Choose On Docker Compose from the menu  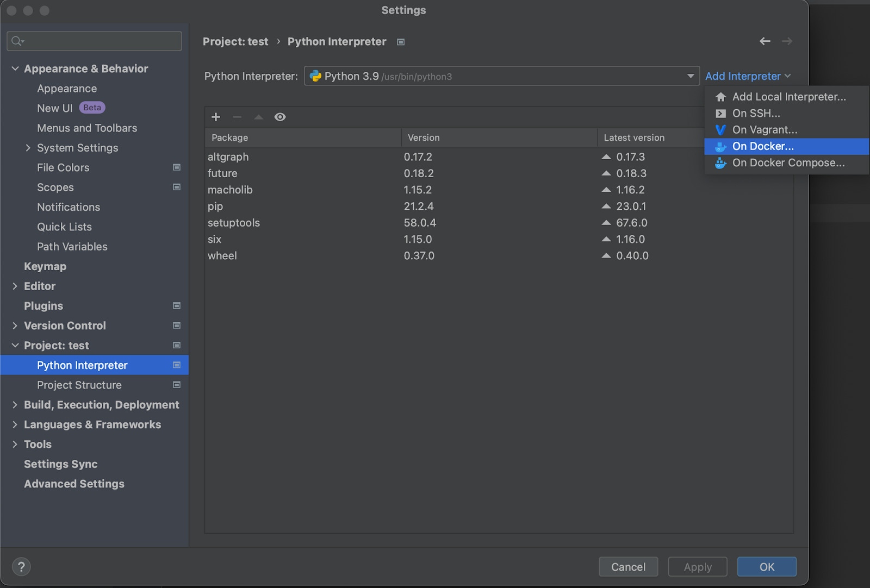788,162
